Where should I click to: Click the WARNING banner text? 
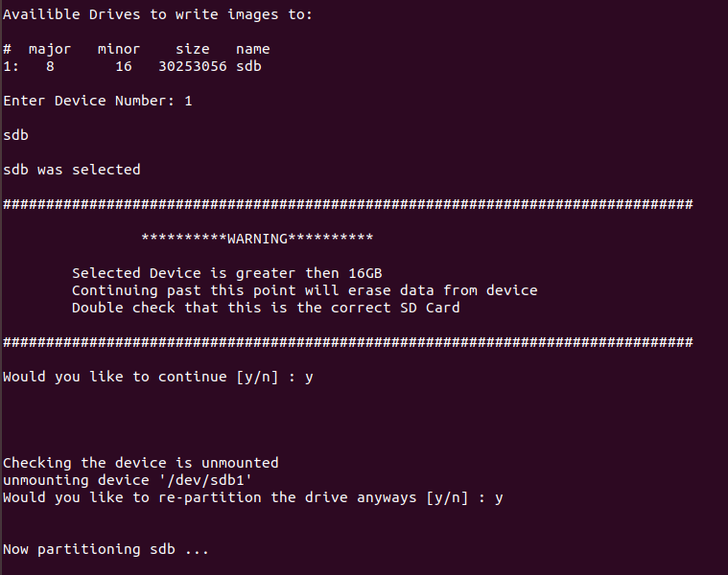257,239
